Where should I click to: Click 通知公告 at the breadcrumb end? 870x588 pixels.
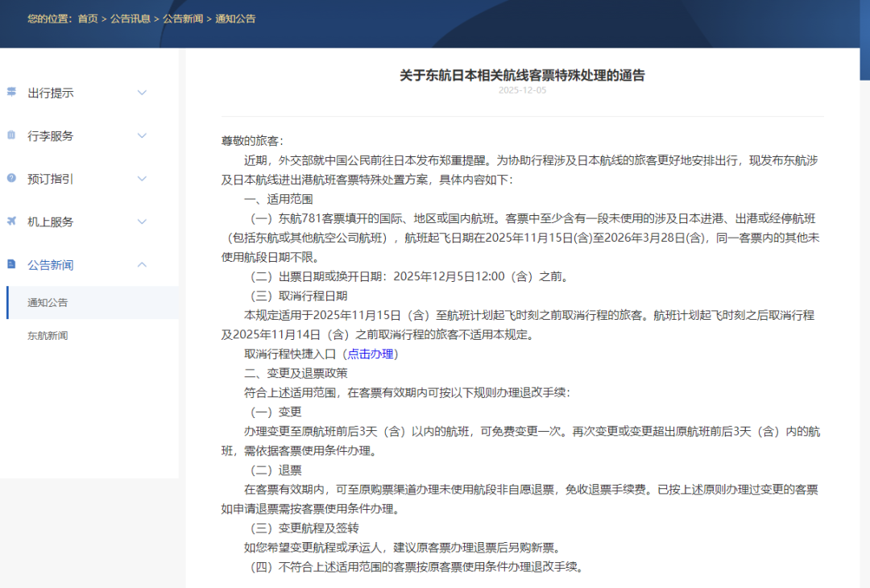[235, 19]
